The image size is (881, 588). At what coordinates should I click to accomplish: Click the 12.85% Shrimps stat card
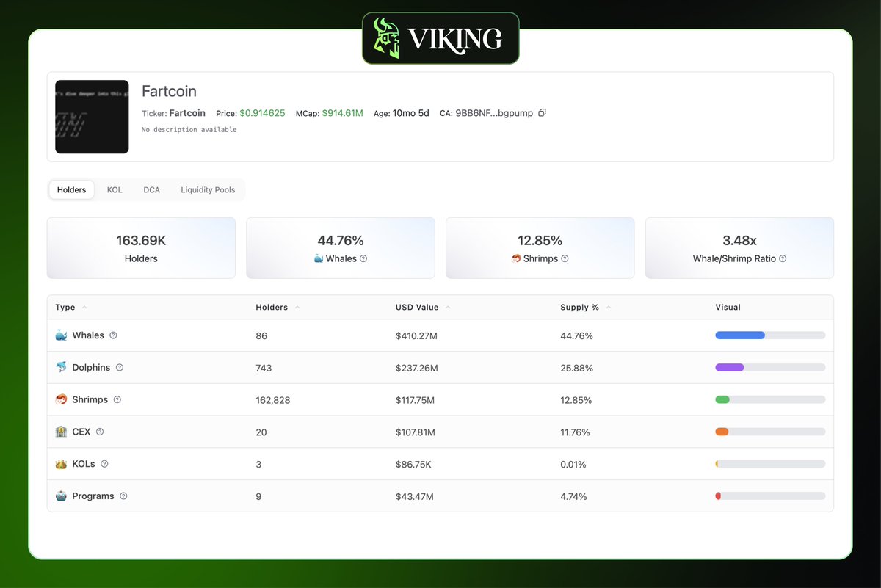tap(540, 248)
